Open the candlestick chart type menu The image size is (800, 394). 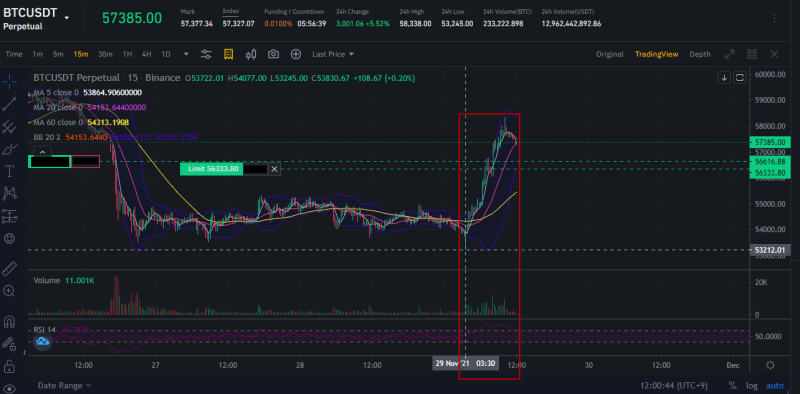tap(251, 54)
